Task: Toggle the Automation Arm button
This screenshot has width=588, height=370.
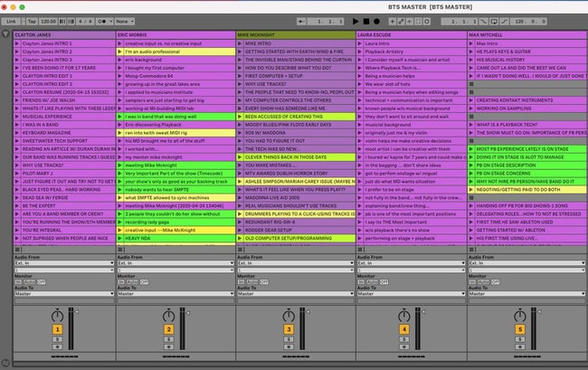Action: (x=401, y=22)
